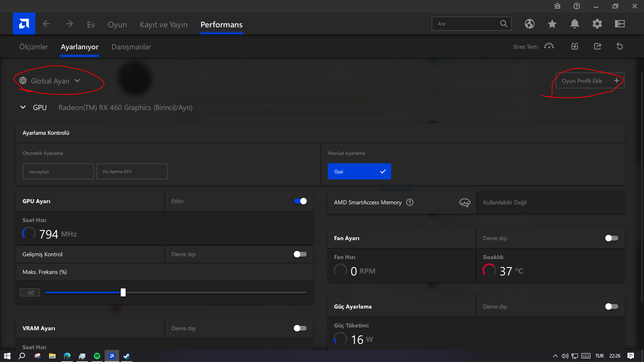Click the 37 °C temperature reading
The width and height of the screenshot is (644, 362).
click(x=511, y=271)
